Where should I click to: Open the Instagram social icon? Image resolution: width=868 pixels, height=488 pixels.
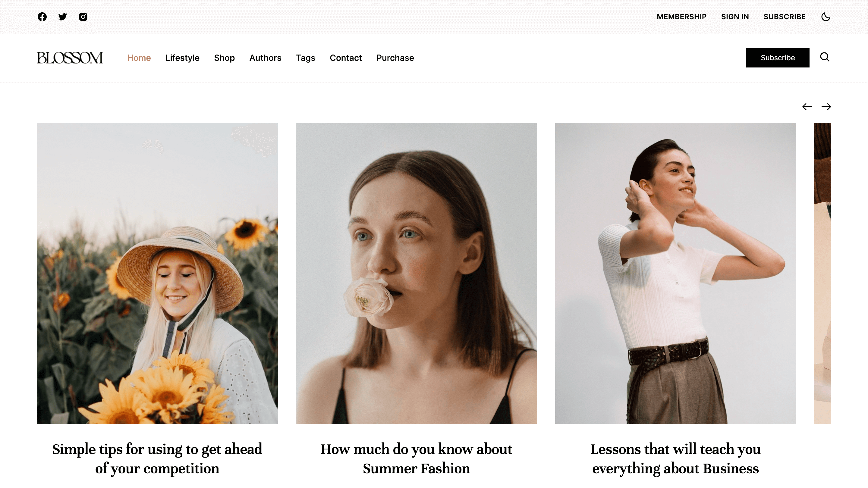[x=83, y=17]
